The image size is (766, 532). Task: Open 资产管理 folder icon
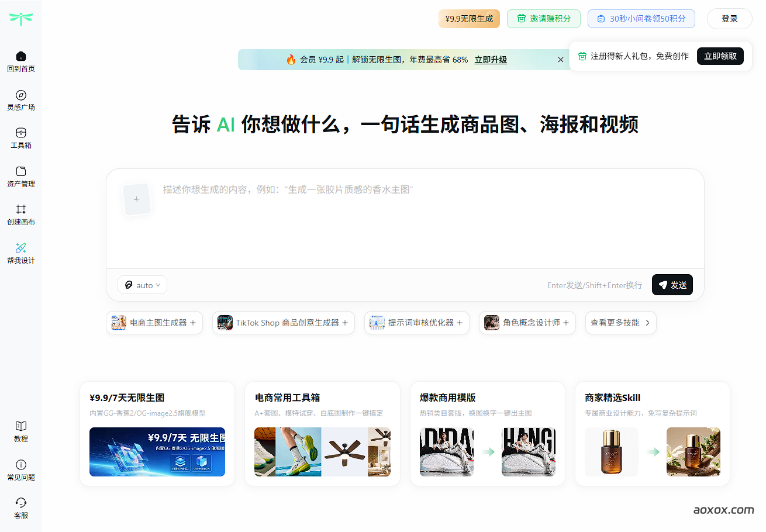[21, 171]
